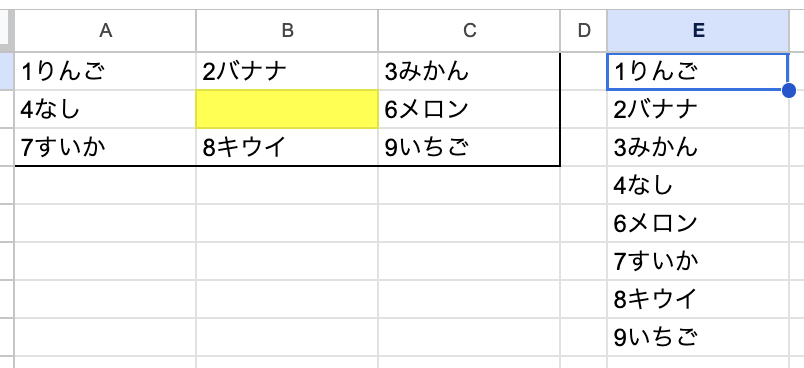Click cell 3みかん in column C
804x368 pixels.
(x=469, y=71)
